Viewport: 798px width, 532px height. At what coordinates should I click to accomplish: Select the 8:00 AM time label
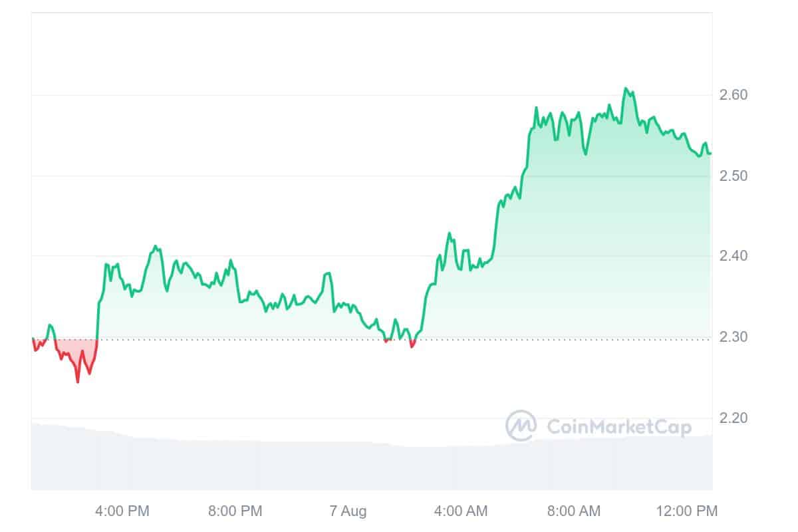click(x=573, y=511)
